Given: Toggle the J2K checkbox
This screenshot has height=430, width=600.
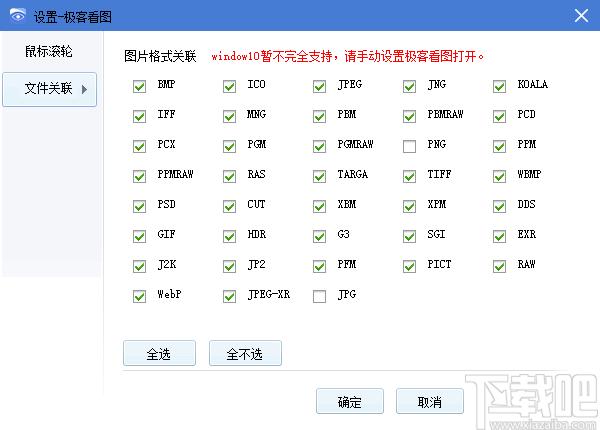Looking at the screenshot, I should click(x=139, y=266).
